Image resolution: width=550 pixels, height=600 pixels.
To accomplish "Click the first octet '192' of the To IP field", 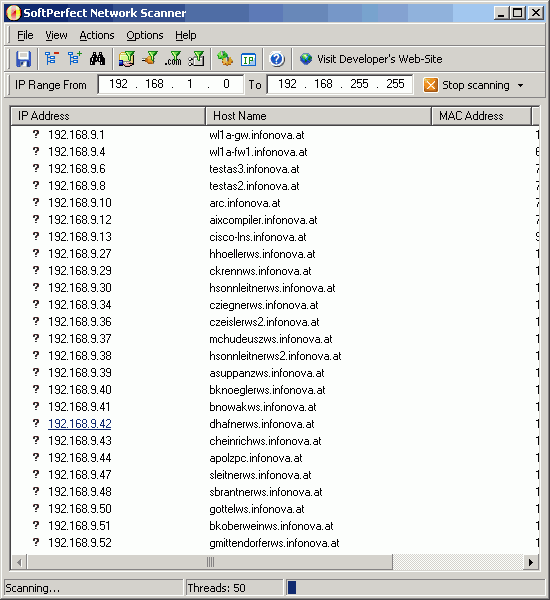I will click(x=287, y=84).
